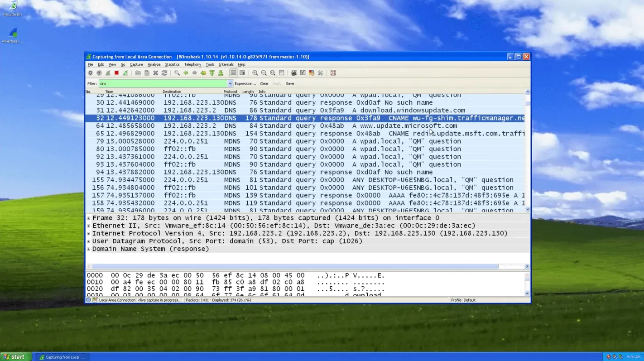Open the Statistics menu
This screenshot has height=361, width=644.
click(172, 65)
